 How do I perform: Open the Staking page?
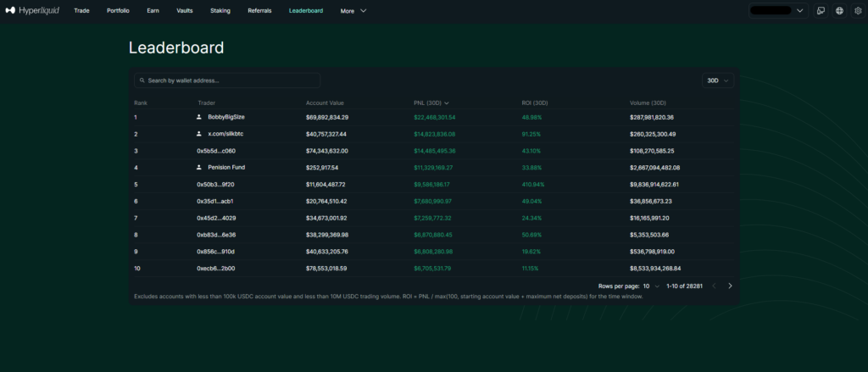coord(220,11)
